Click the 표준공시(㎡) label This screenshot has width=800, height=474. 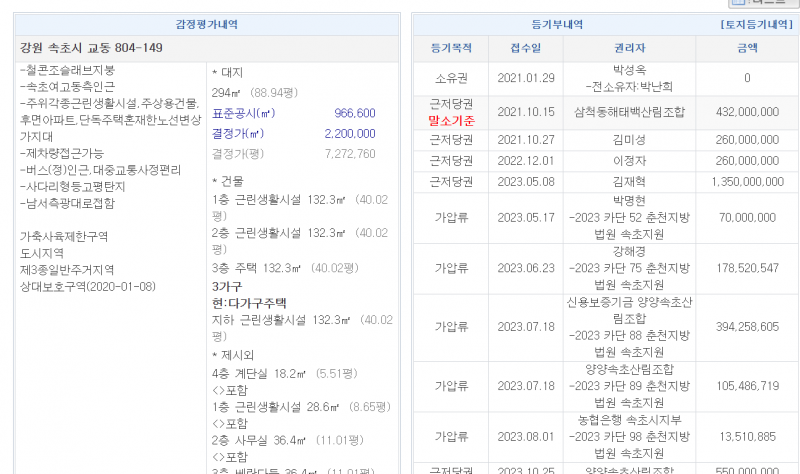coord(243,113)
